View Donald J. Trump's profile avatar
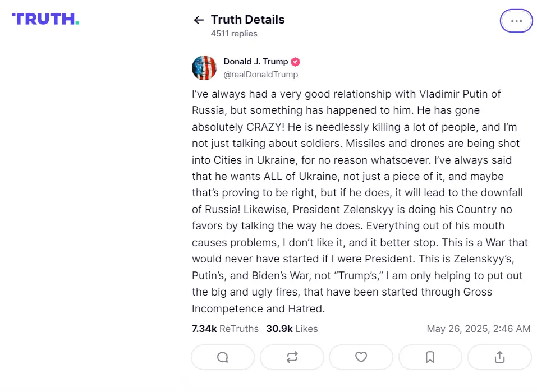The image size is (537, 392). [204, 68]
